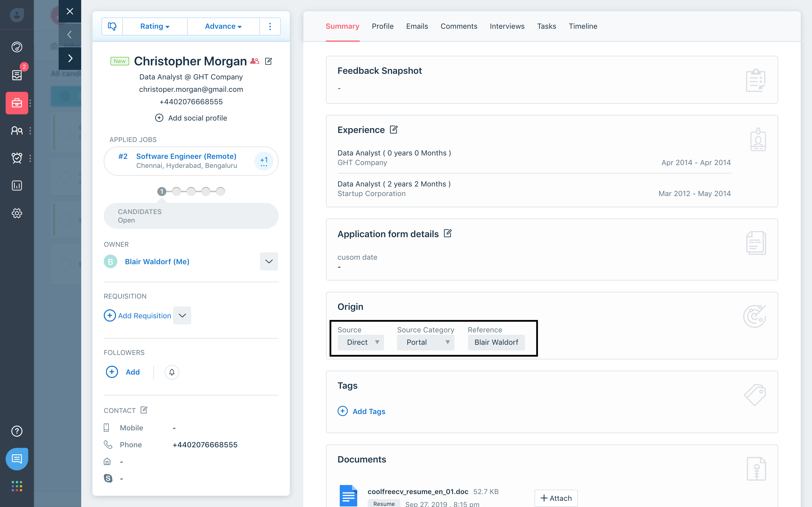Click the Add social profile link
This screenshot has height=507, width=812.
(x=191, y=118)
